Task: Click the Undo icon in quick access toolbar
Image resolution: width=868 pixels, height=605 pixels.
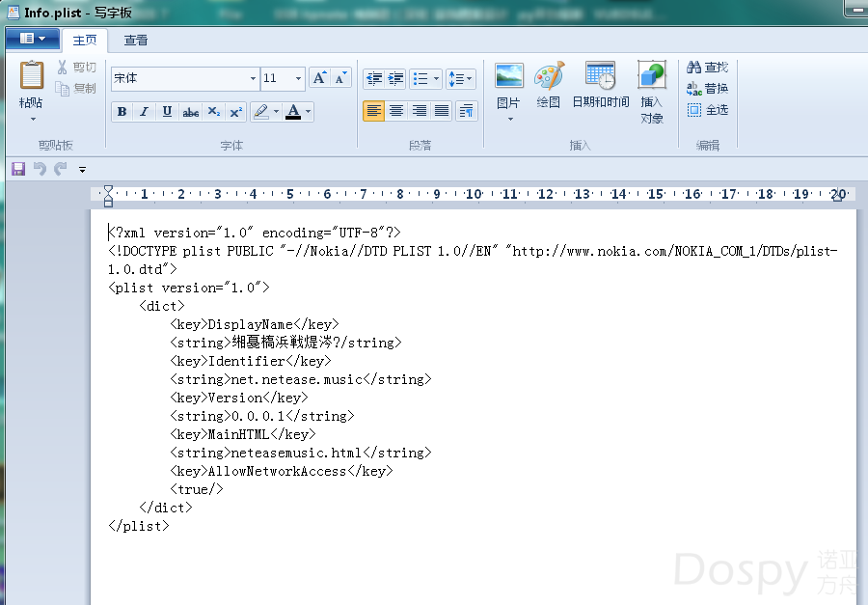Action: pyautogui.click(x=40, y=169)
